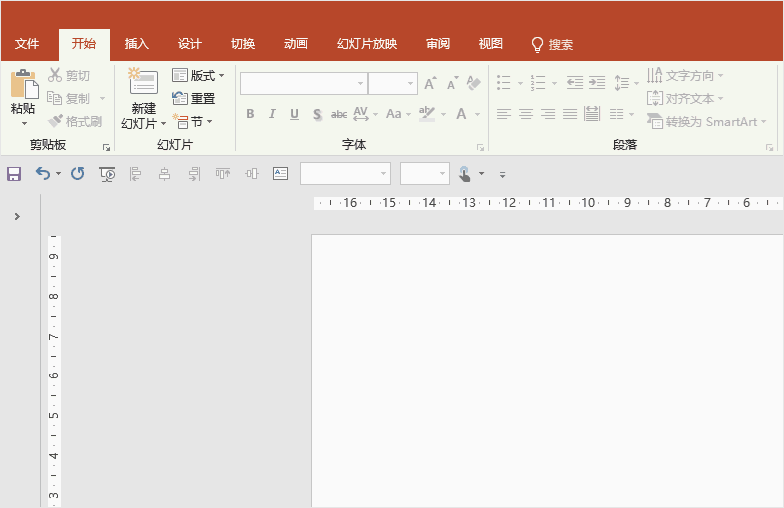Screen dimensions: 784x508
Task: Click the quick access text box icon
Action: coord(280,174)
